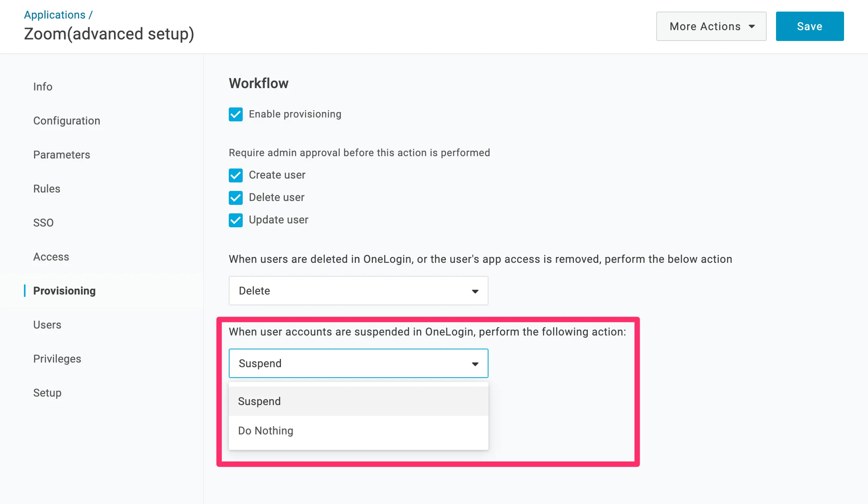Image resolution: width=868 pixels, height=504 pixels.
Task: Toggle the Delete user approval checkbox
Action: click(235, 198)
